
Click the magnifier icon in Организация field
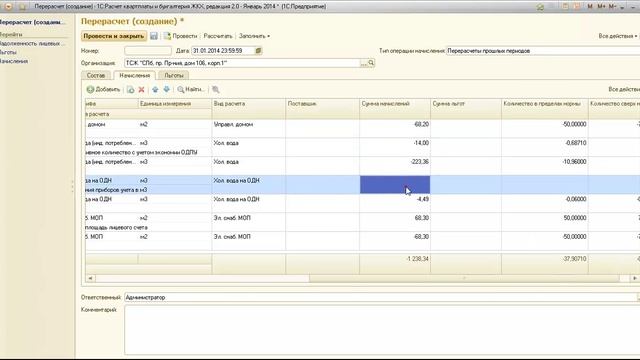[371, 63]
